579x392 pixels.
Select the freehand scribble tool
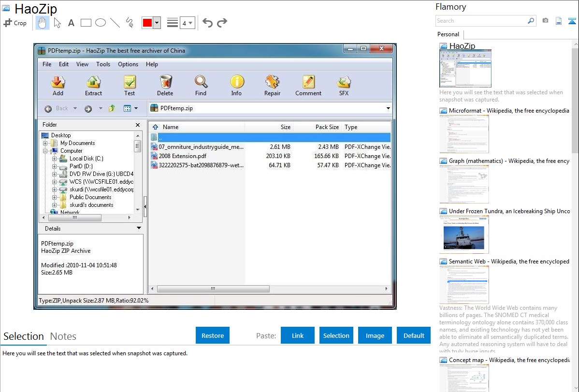(130, 23)
